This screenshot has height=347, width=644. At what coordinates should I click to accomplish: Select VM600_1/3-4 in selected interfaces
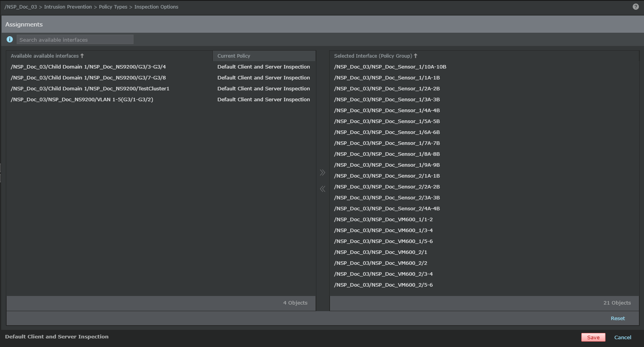[x=484, y=230]
